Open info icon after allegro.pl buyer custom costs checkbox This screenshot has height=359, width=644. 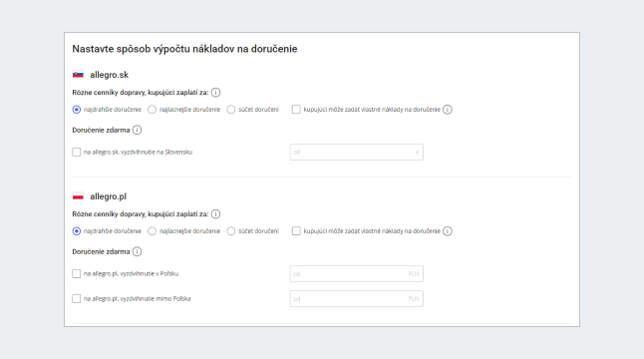click(448, 231)
